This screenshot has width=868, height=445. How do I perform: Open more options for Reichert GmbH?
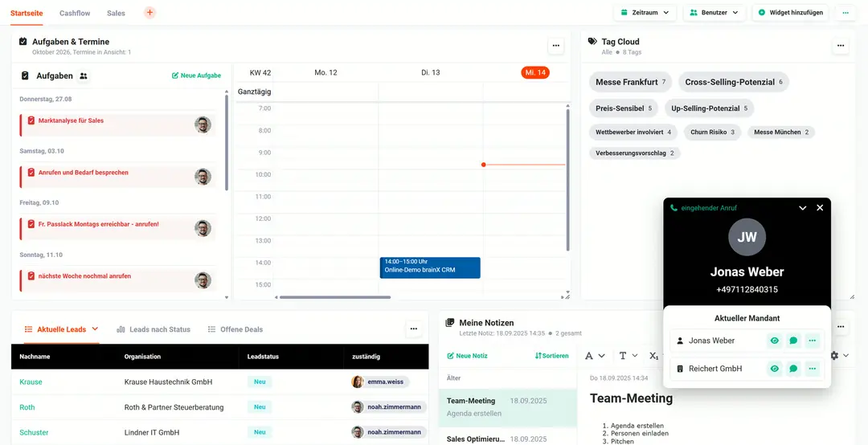[812, 368]
